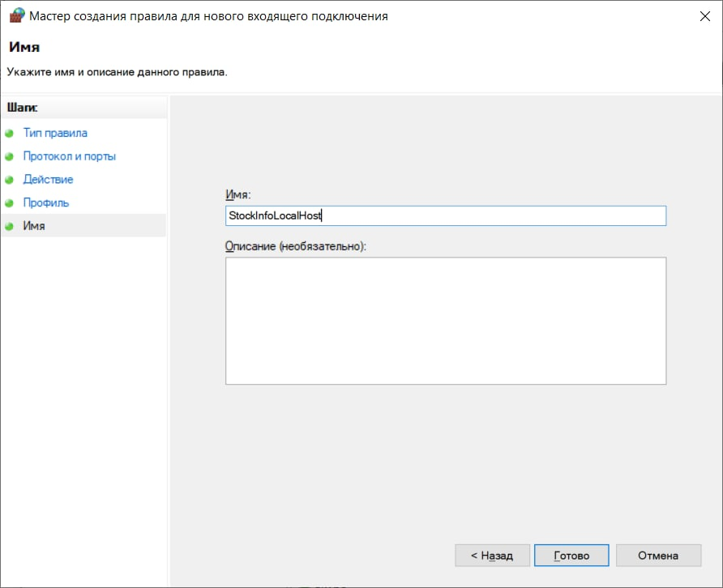Click the firewall wizard icon in title bar
This screenshot has width=723, height=588.
point(15,16)
